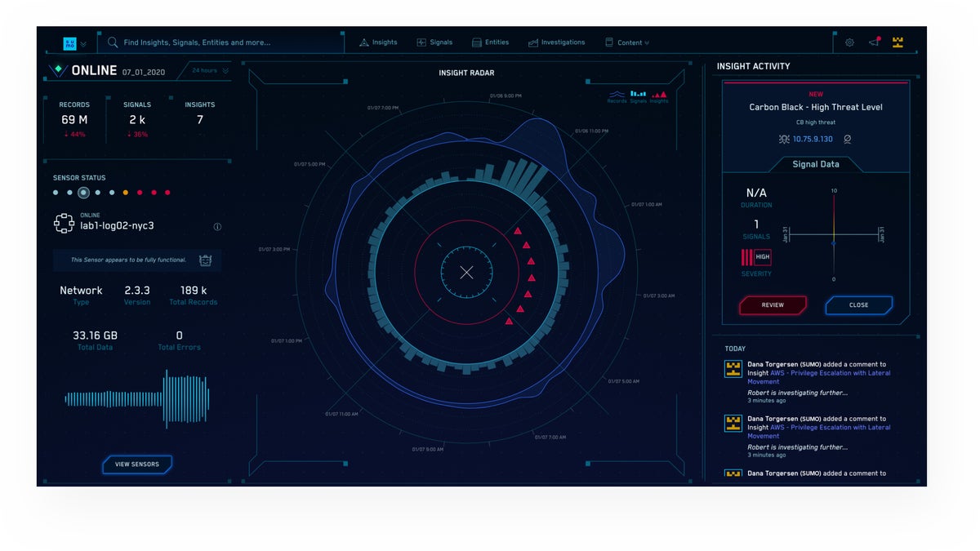The width and height of the screenshot is (980, 551).
Task: Click the Sumo logo in the top bar
Action: pos(71,42)
